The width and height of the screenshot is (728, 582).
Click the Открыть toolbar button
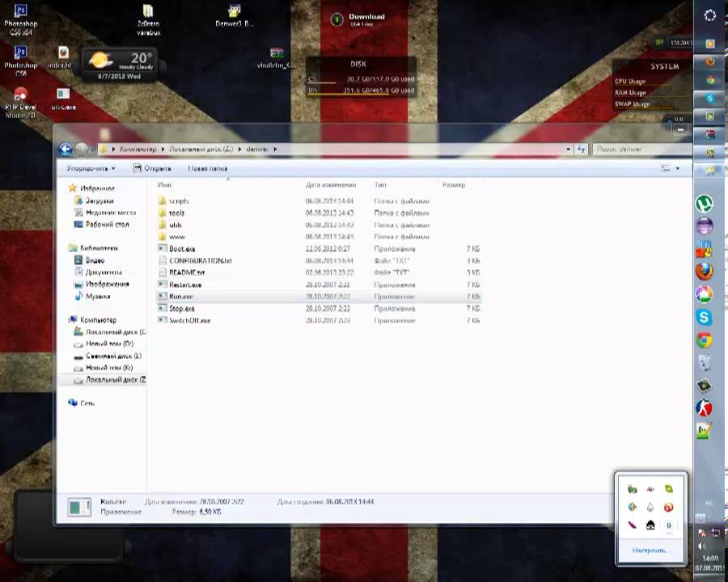(152, 168)
